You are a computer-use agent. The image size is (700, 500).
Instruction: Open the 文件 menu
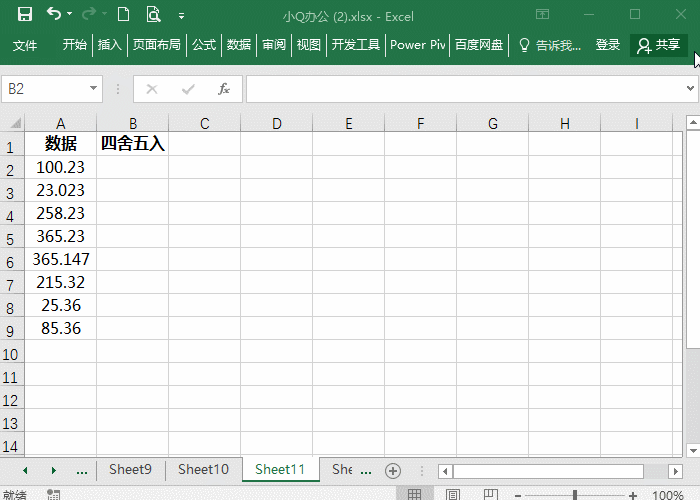point(25,45)
